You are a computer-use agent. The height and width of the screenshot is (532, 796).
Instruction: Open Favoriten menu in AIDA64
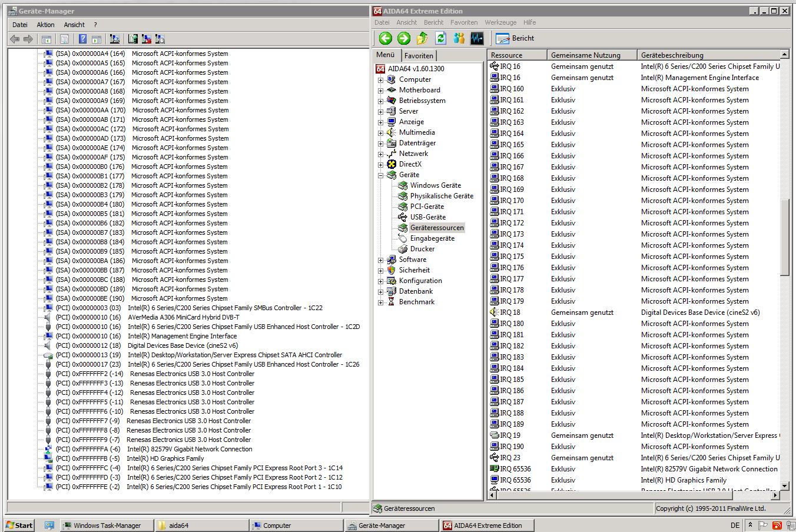tap(464, 22)
